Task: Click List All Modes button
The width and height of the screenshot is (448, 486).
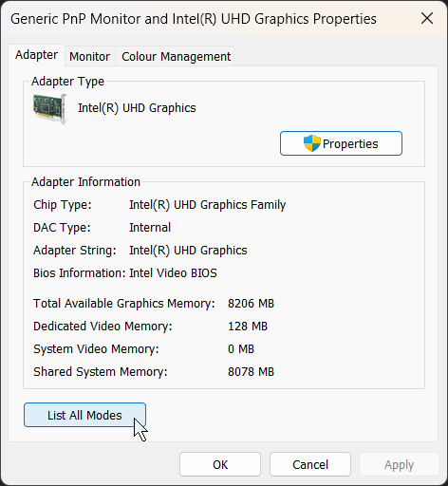Action: pyautogui.click(x=84, y=415)
